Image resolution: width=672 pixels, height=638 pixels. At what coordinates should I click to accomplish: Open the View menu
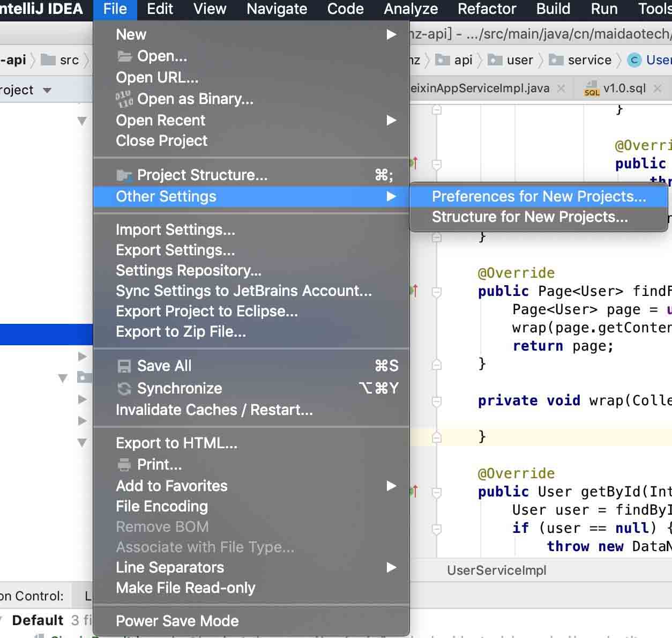(x=210, y=9)
